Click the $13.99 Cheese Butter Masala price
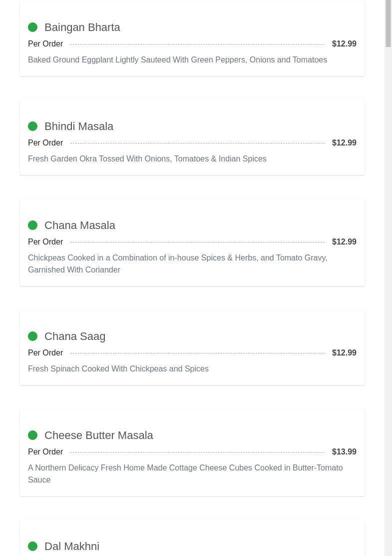The width and height of the screenshot is (392, 556). pyautogui.click(x=344, y=452)
